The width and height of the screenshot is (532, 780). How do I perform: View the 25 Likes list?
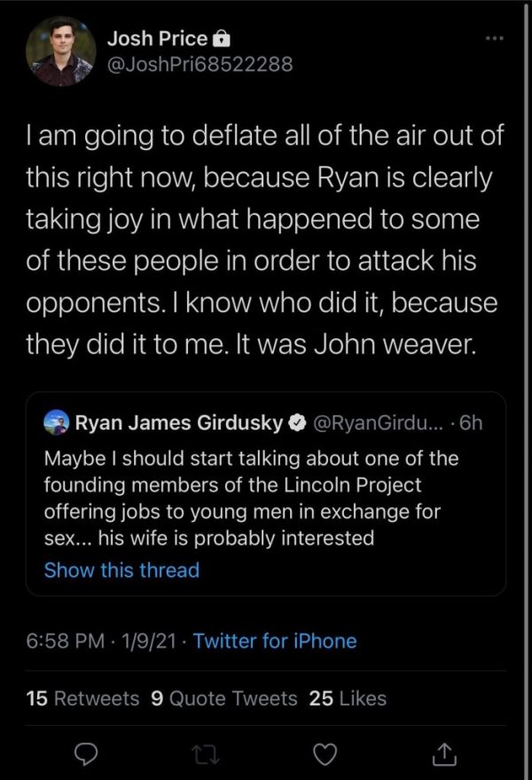coord(348,698)
